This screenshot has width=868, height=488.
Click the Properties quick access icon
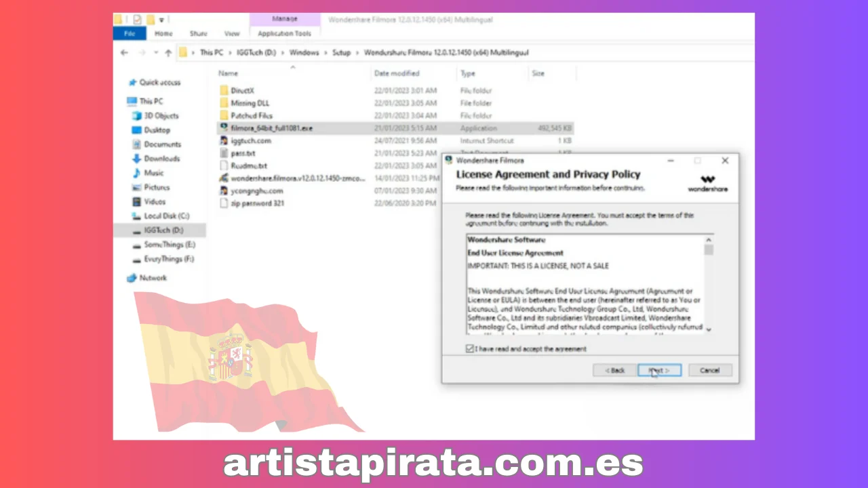(137, 20)
